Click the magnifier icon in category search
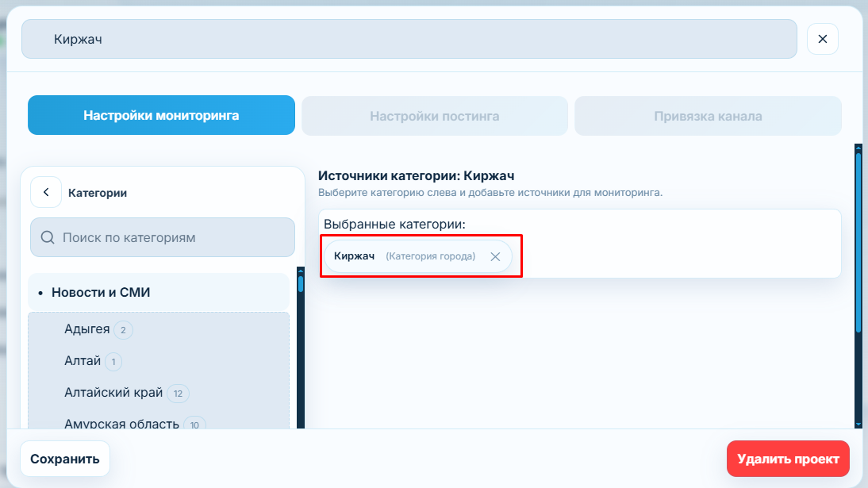868x488 pixels. coord(47,237)
